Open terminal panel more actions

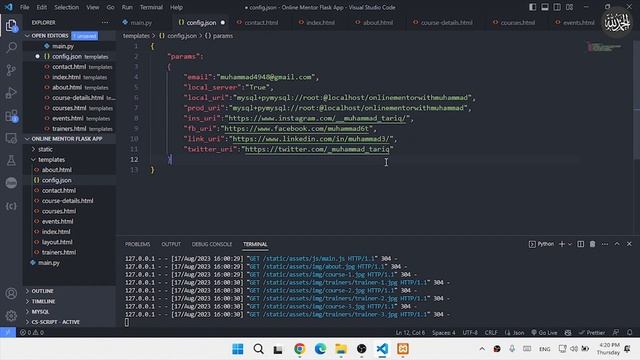coord(605,244)
